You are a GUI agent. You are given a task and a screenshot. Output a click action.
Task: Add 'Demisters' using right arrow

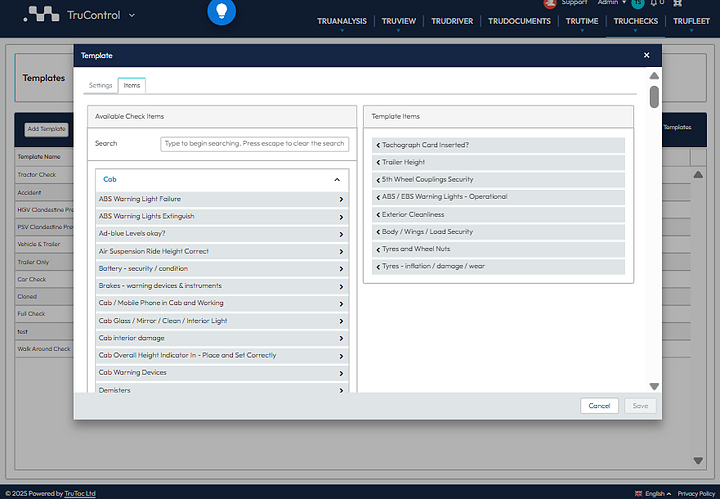tap(341, 390)
